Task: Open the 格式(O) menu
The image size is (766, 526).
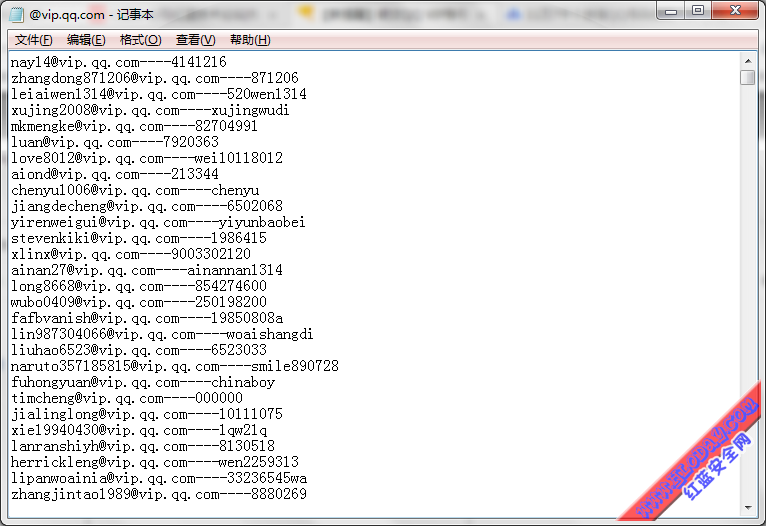Action: click(140, 40)
